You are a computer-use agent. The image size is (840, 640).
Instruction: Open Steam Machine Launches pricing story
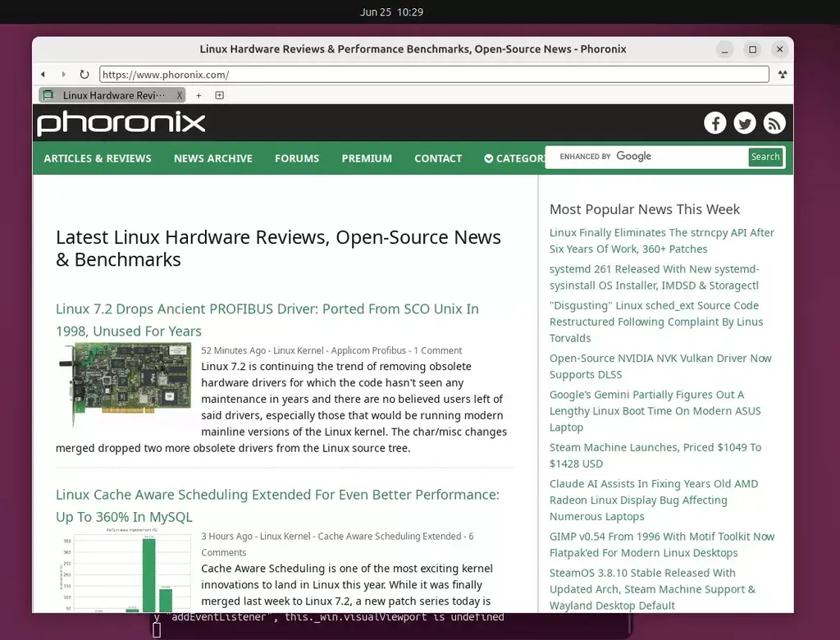(655, 455)
